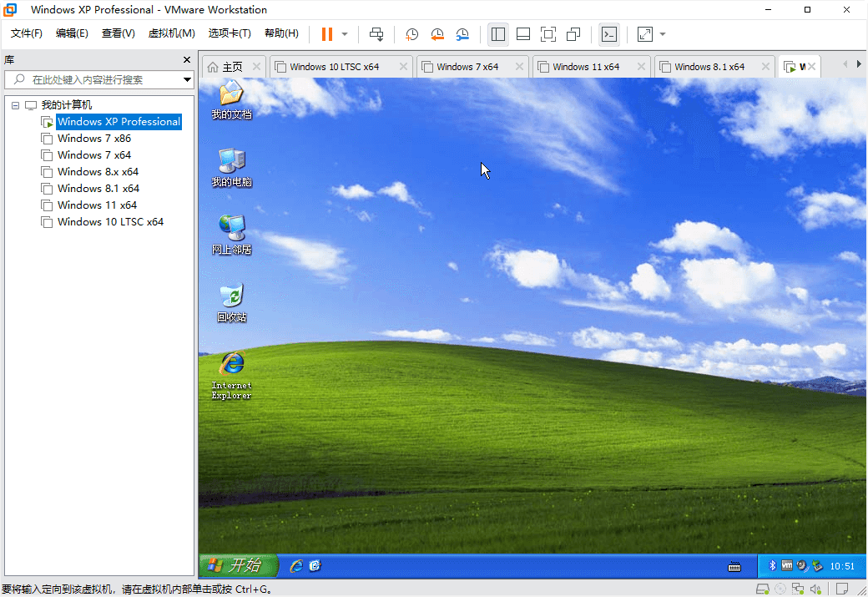Open the power options dropdown arrow
868x597 pixels.
click(x=345, y=34)
